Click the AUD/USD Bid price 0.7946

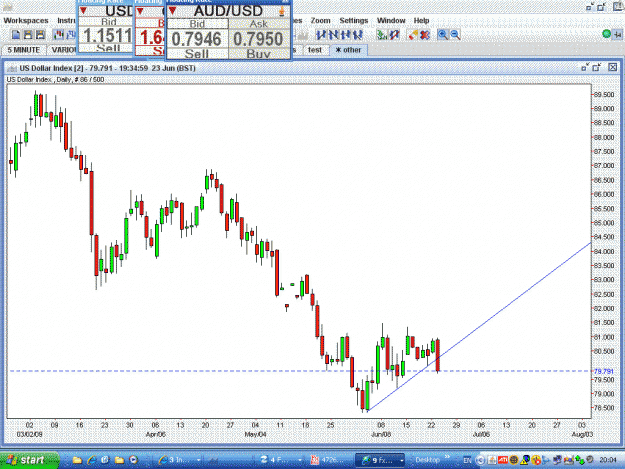pos(197,39)
